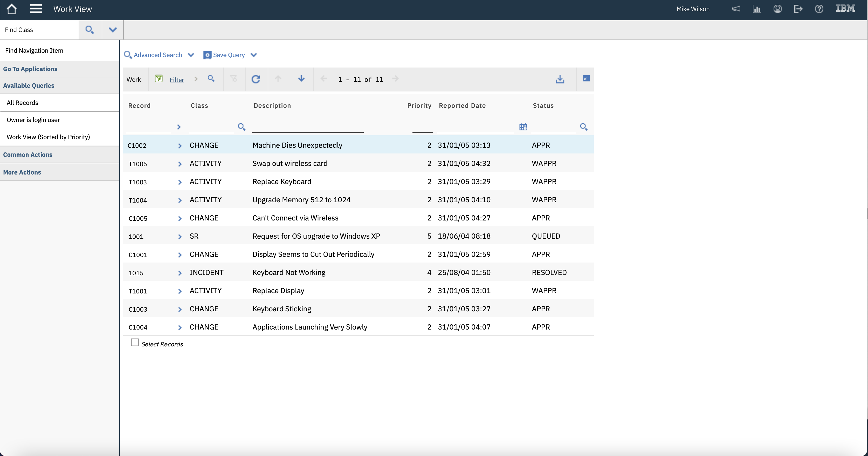Expand the detail arrow next to record C1002
The image size is (868, 456).
click(180, 146)
